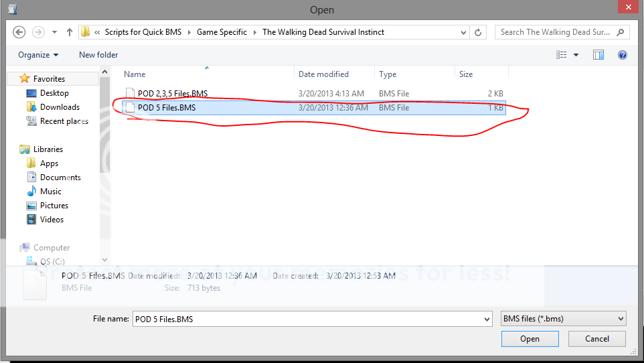Expand the File name history dropdown

486,319
